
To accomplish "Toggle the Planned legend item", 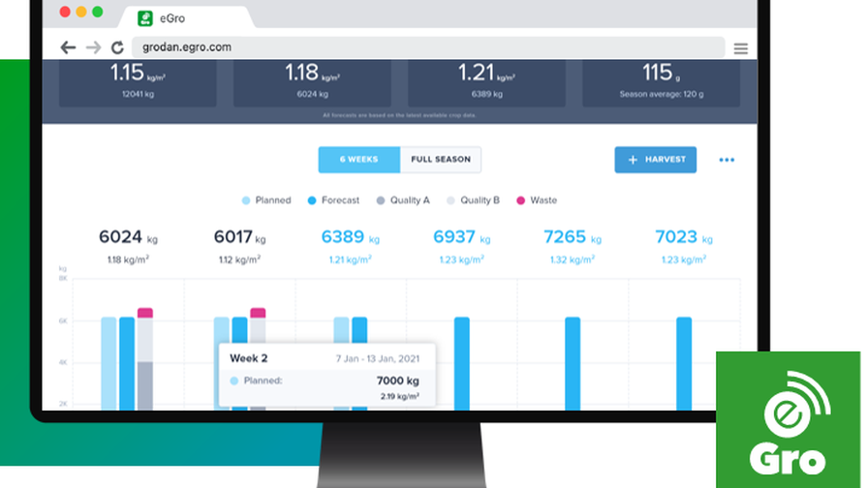I will [x=266, y=200].
